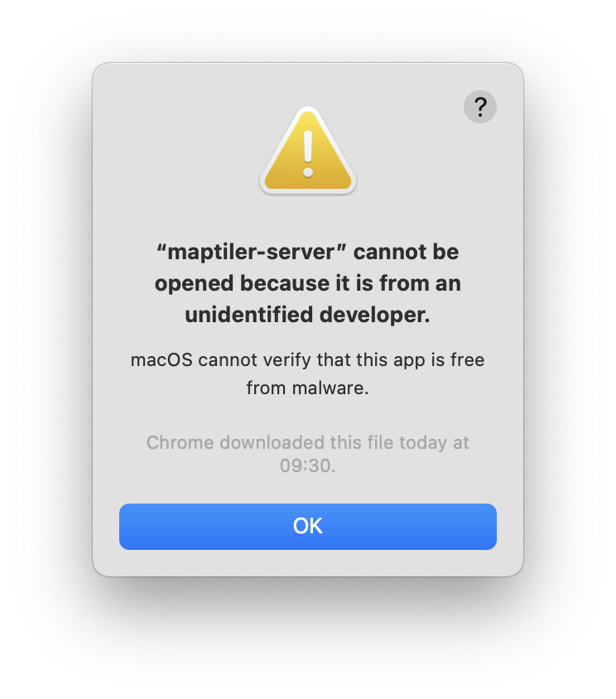Click the question mark help button
This screenshot has height=699, width=616.
[480, 107]
